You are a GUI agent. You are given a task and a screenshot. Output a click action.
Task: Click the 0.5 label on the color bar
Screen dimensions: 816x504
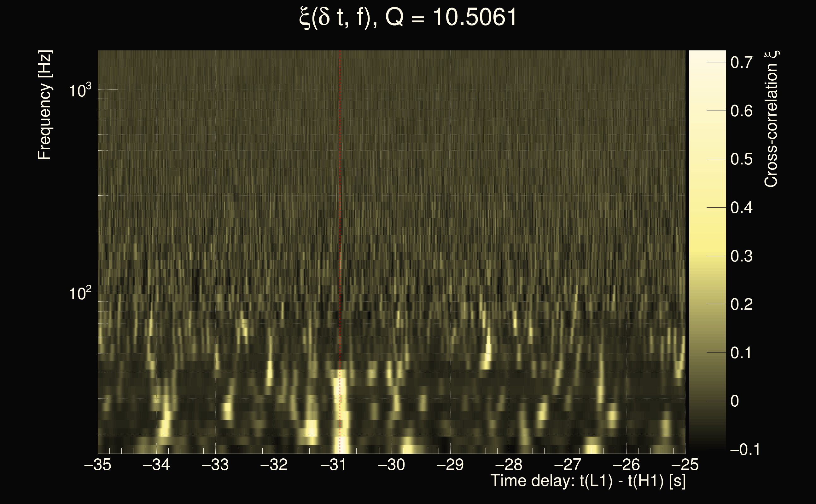pos(741,159)
